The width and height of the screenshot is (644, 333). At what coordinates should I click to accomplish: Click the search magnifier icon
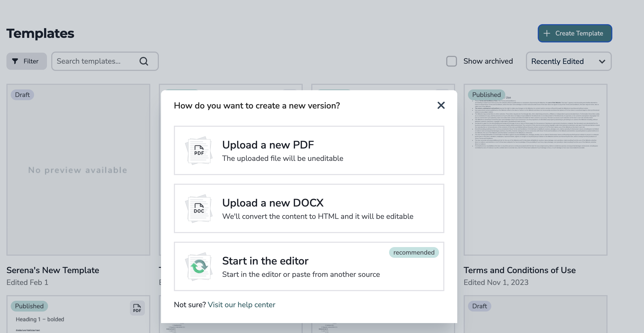point(144,61)
